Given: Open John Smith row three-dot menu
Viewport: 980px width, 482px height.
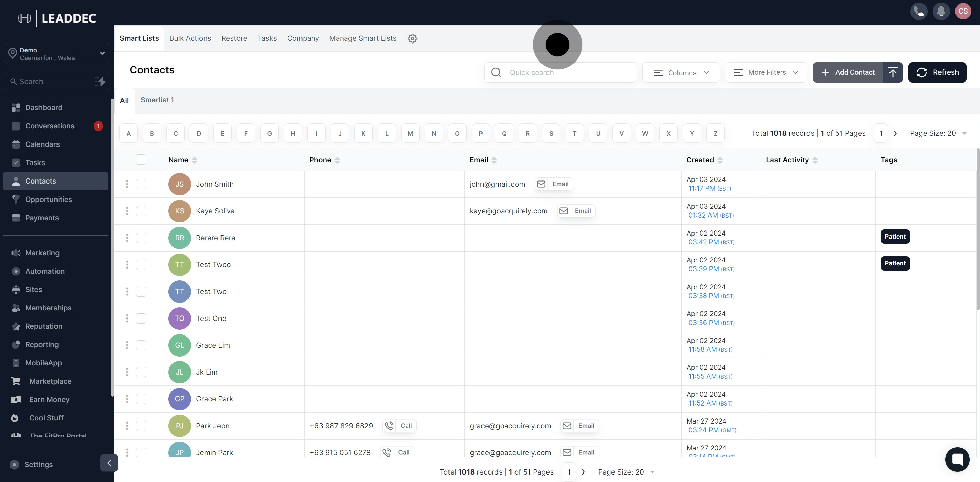Looking at the screenshot, I should (127, 184).
